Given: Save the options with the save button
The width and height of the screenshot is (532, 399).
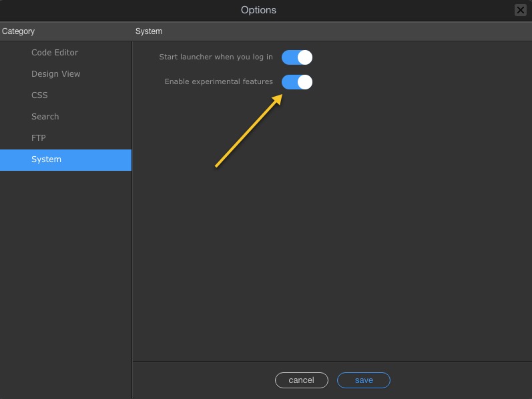Looking at the screenshot, I should tap(364, 380).
